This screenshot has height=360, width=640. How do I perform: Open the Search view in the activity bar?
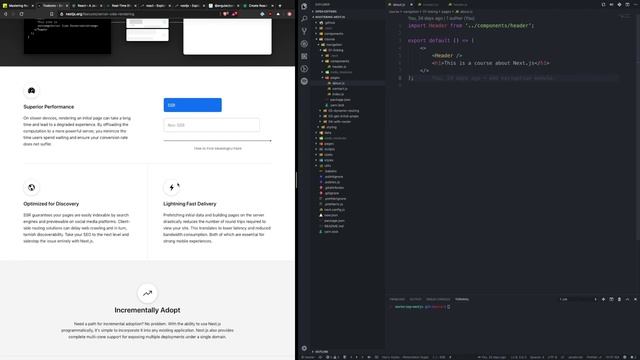tap(304, 19)
